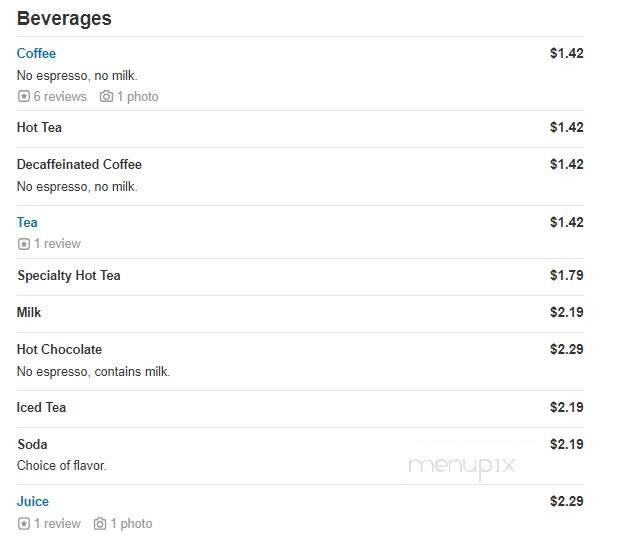Click the camera icon under Coffee
Image resolution: width=641 pixels, height=548 pixels.
tap(106, 96)
